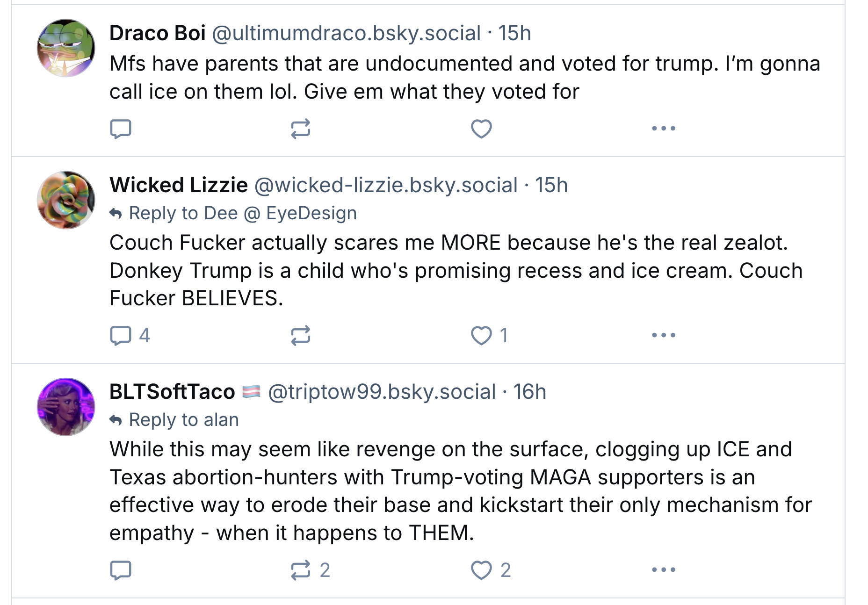The image size is (868, 605).
Task: Open BLTSoftTaco's profile avatar
Action: tap(66, 407)
